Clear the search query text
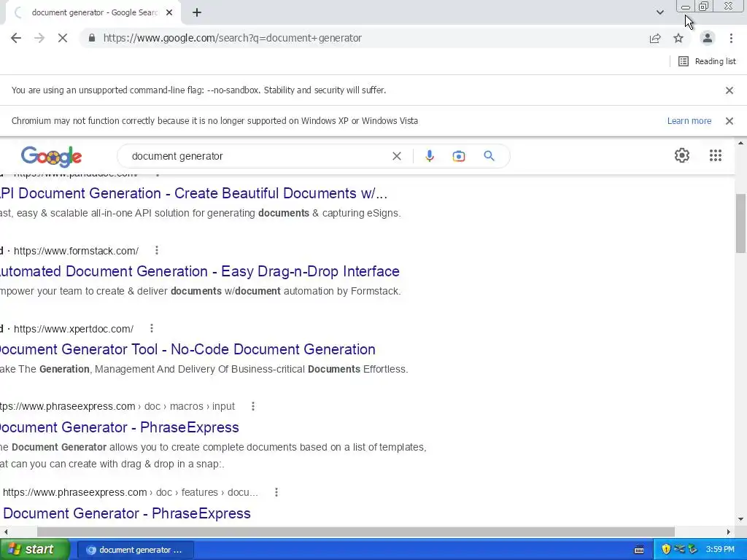 396,156
